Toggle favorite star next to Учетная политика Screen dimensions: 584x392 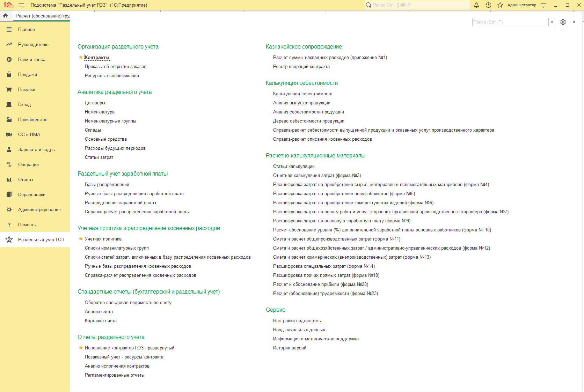pos(81,239)
